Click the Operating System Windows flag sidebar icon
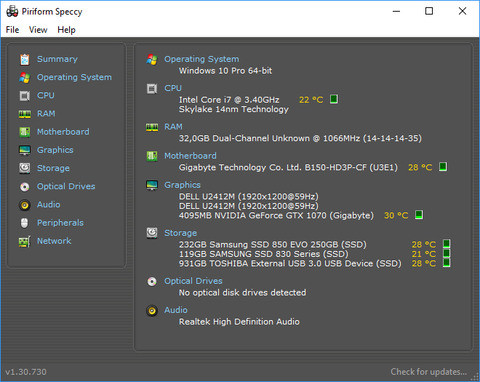Image resolution: width=480 pixels, height=382 pixels. pyautogui.click(x=25, y=77)
